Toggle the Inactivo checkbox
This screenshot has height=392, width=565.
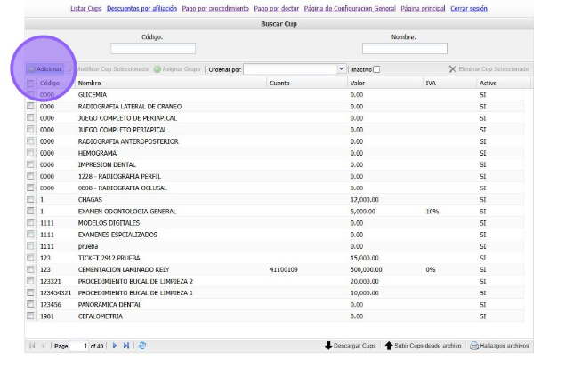[376, 69]
